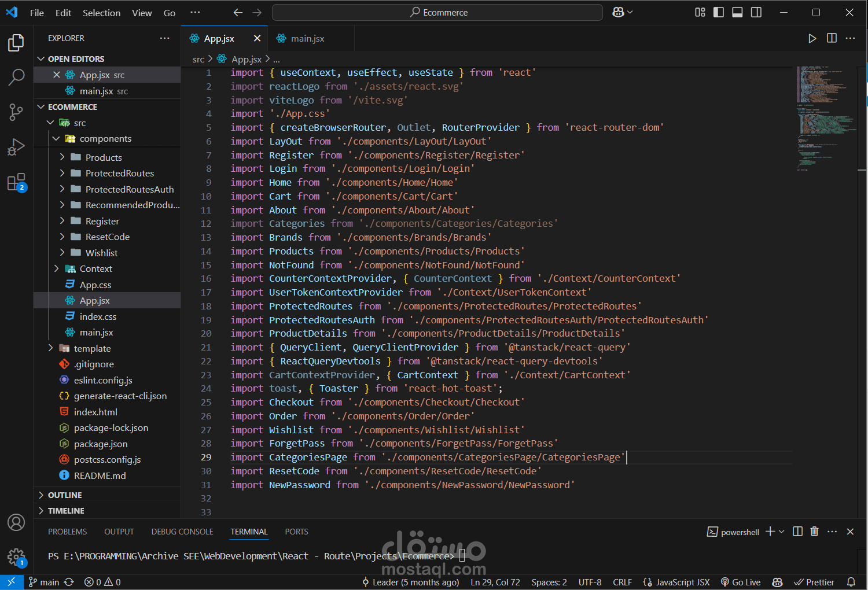Image resolution: width=868 pixels, height=590 pixels.
Task: Open the Manage gear menu
Action: pyautogui.click(x=16, y=557)
